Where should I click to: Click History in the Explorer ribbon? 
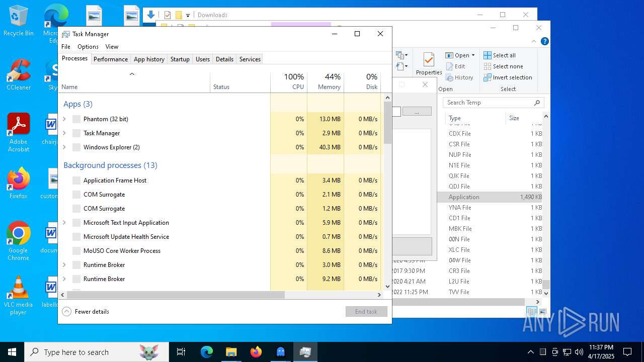tap(459, 77)
